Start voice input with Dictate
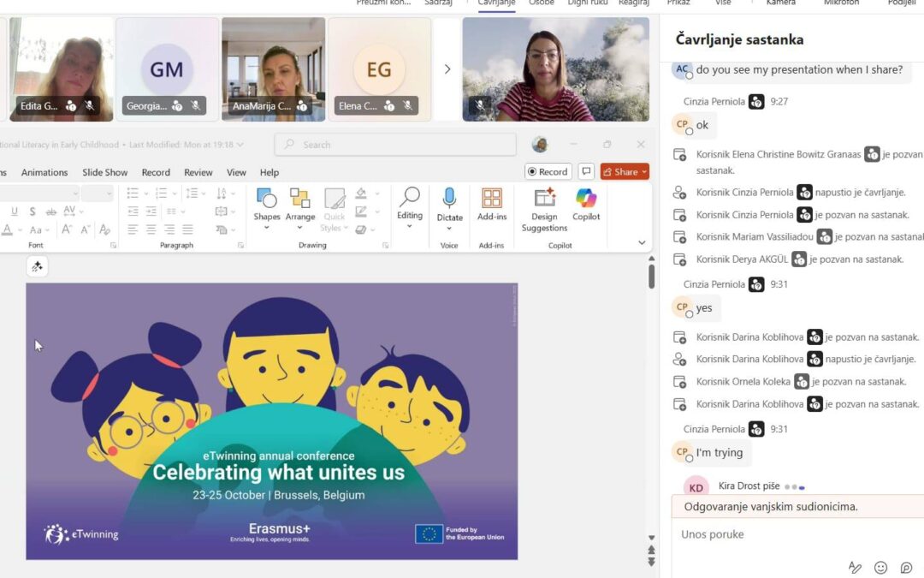This screenshot has width=924, height=578. coord(449,204)
